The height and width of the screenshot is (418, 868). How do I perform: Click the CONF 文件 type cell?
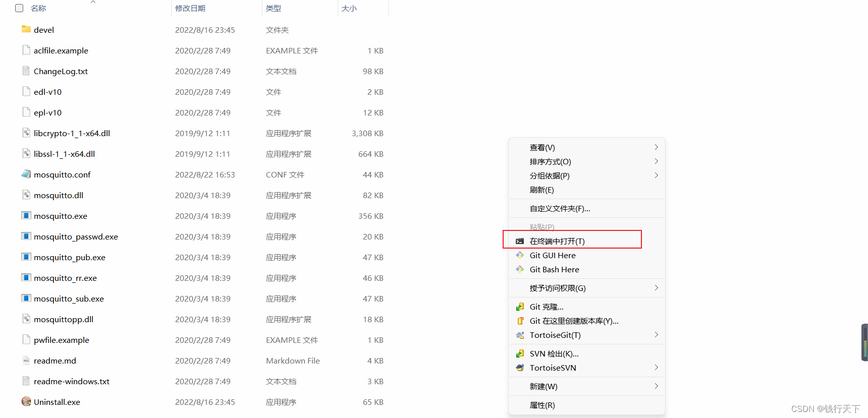point(285,174)
